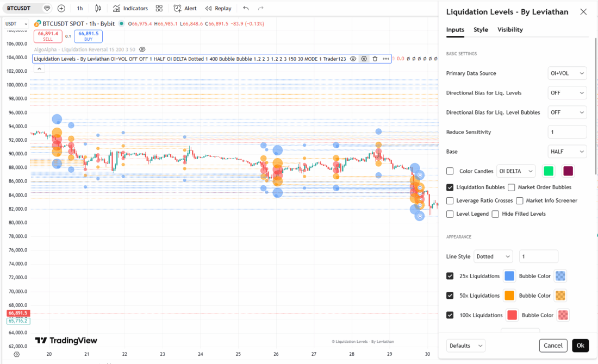
Task: Click the Reduce Sensitivity input field
Action: [567, 132]
